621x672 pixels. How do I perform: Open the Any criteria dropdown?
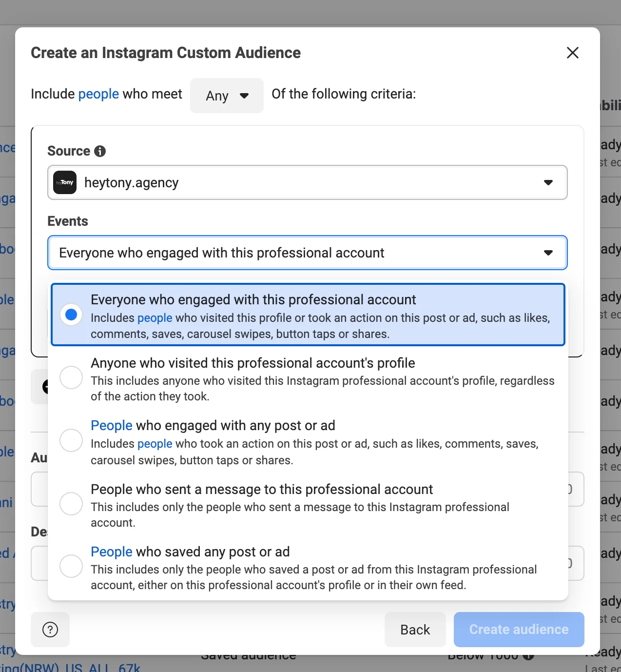(227, 96)
